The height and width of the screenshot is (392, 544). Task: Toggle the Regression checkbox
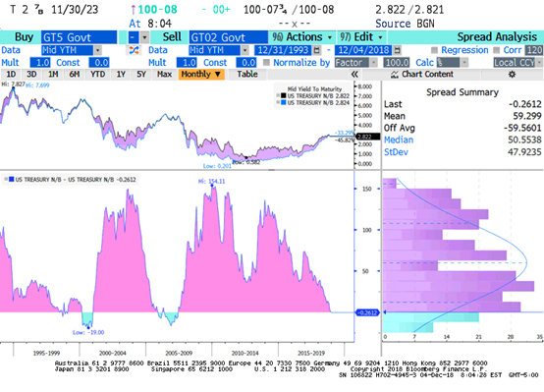click(x=434, y=50)
